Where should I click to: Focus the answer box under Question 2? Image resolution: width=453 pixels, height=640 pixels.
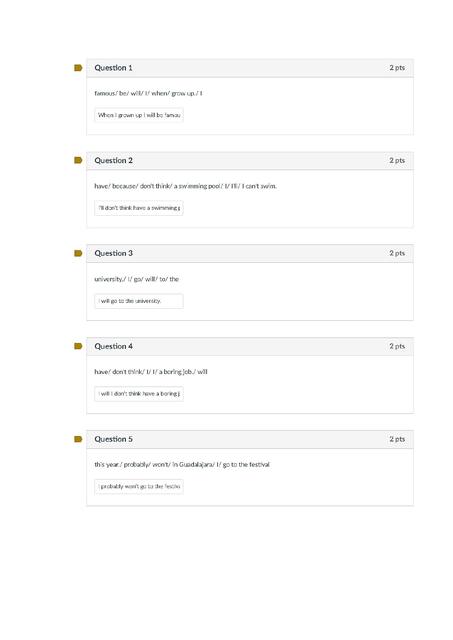point(139,208)
